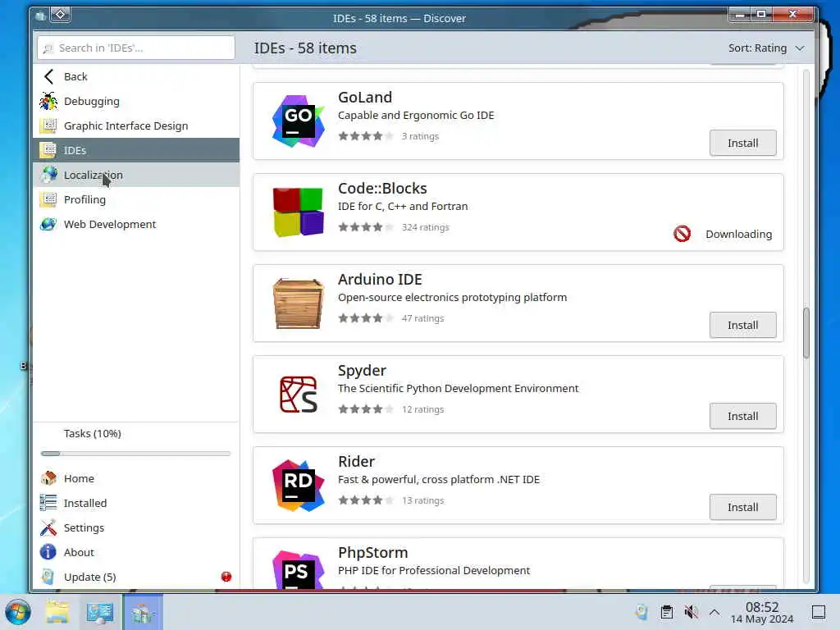The width and height of the screenshot is (840, 630).
Task: Click the About info icon
Action: (48, 552)
